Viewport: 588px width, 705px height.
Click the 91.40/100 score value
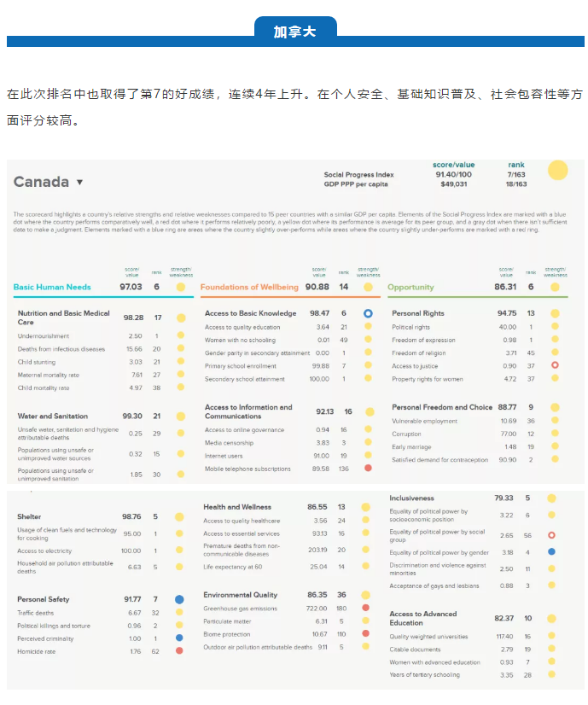[x=453, y=174]
